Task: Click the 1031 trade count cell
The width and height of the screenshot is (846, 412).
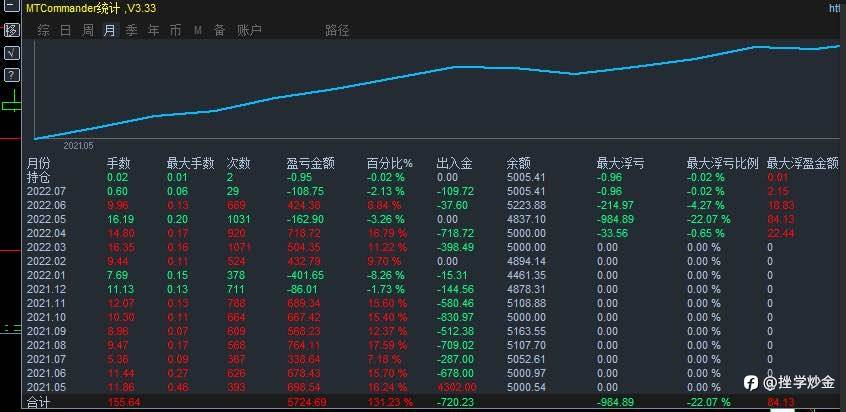Action: coord(239,219)
